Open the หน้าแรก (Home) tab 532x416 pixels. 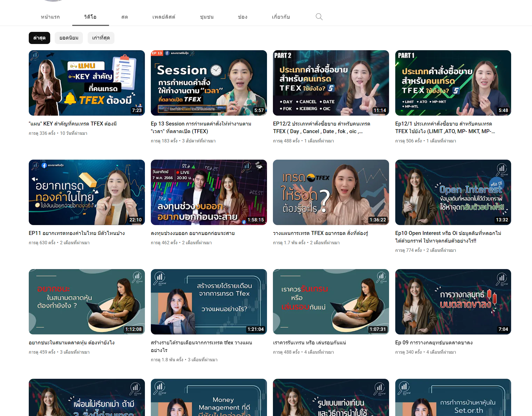point(50,17)
